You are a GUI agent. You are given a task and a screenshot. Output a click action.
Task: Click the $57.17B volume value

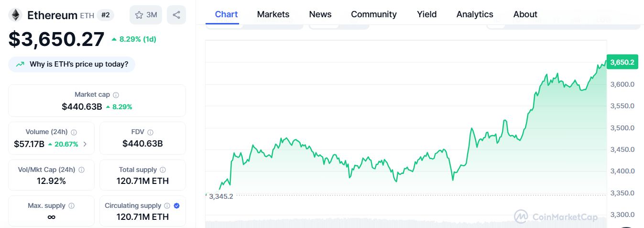click(29, 144)
